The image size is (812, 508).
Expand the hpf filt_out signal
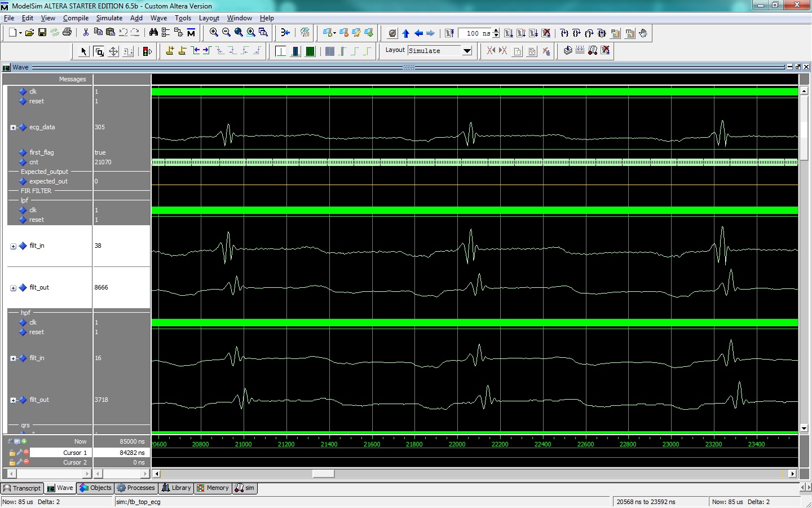[x=13, y=400]
